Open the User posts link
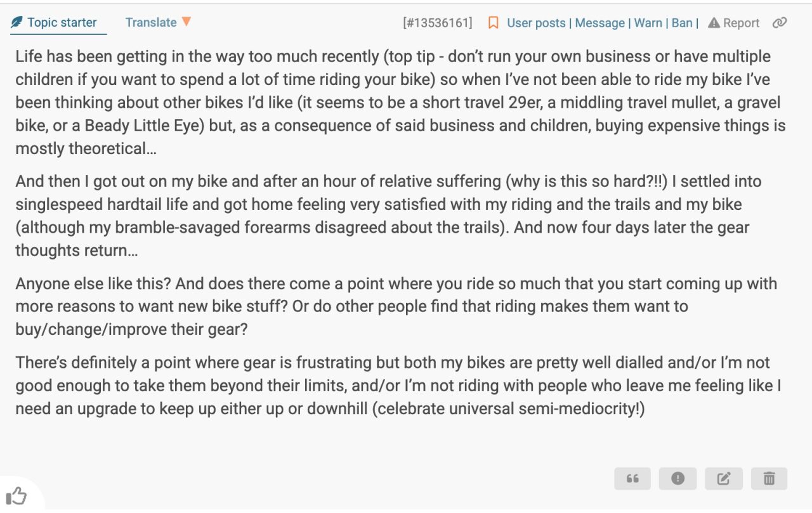This screenshot has height=513, width=812. [x=536, y=23]
